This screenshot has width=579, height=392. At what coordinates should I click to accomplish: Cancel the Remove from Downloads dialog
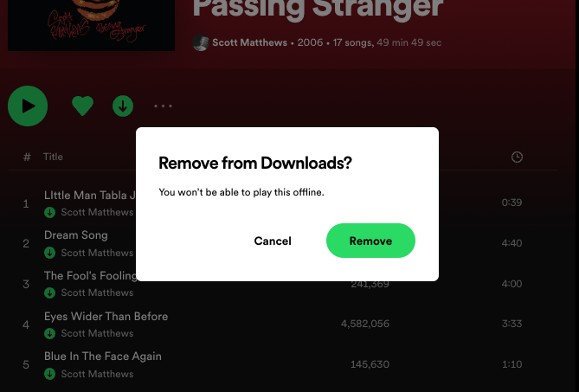(x=273, y=241)
